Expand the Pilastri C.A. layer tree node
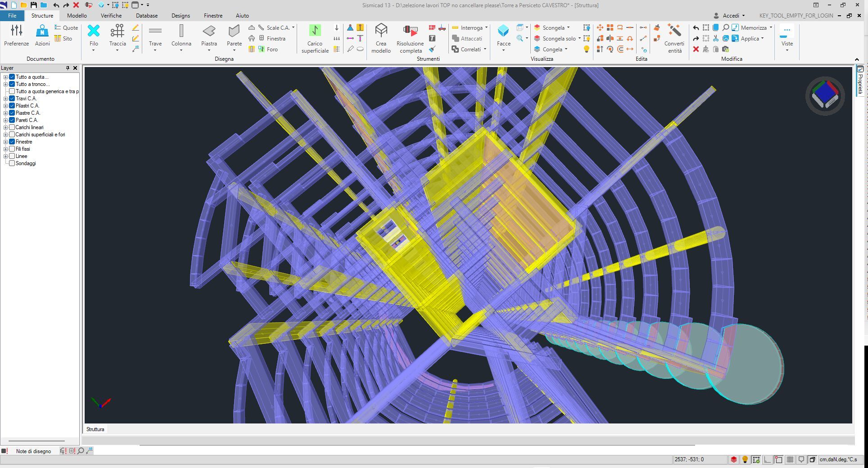The image size is (868, 468). [5, 106]
